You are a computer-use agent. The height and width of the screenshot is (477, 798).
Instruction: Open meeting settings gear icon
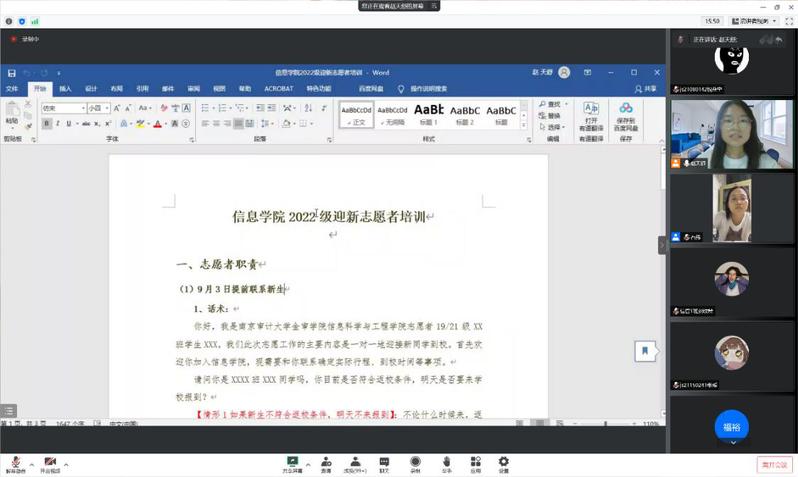[503, 462]
